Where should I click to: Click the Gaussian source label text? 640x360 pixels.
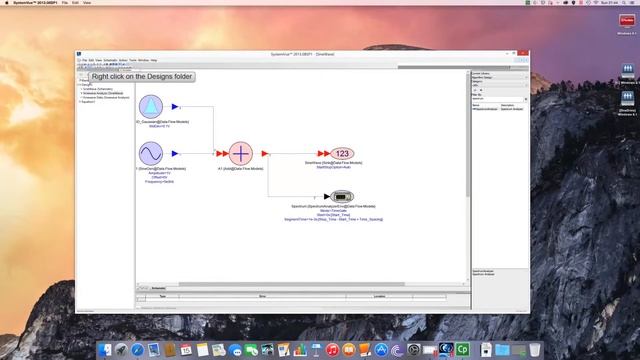click(x=162, y=122)
